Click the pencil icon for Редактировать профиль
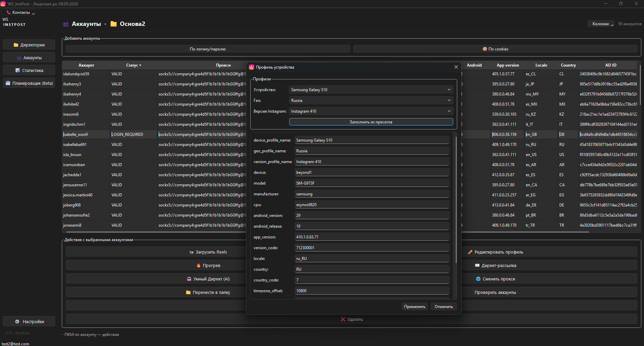The image size is (644, 346). coord(470,252)
